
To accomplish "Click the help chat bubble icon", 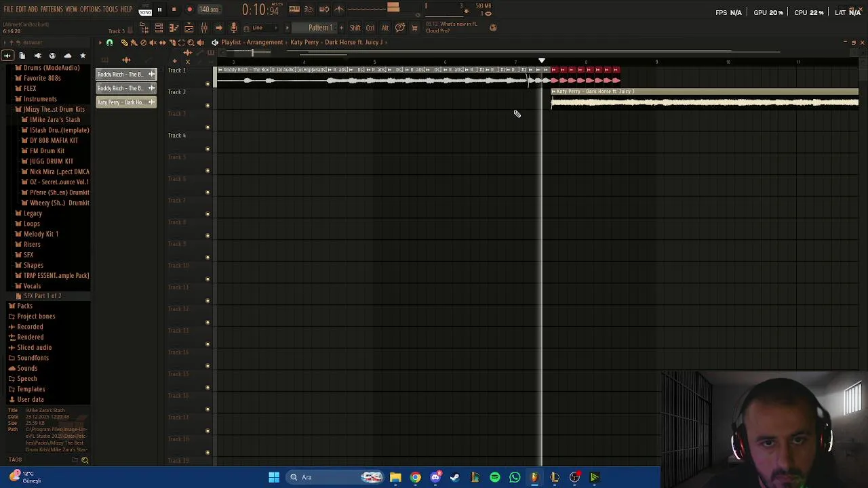I will point(400,28).
